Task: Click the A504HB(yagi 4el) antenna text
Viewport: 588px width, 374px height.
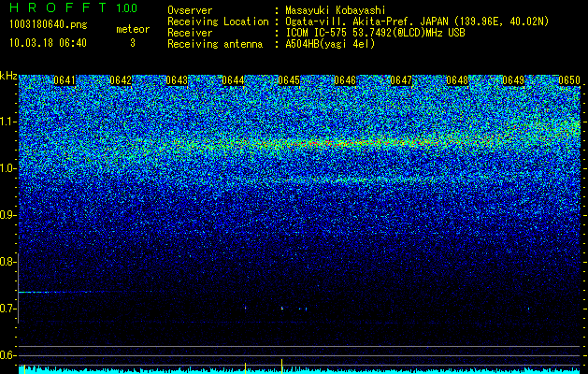Action: coord(330,44)
